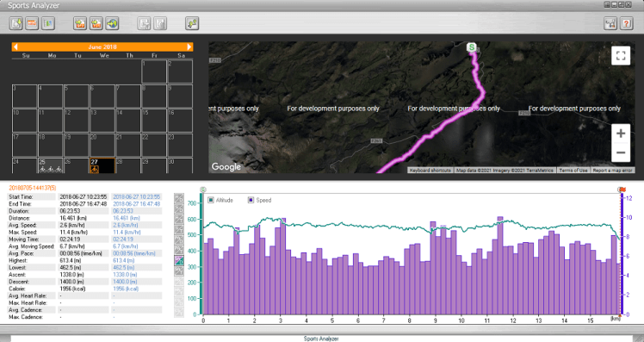This screenshot has width=644, height=342.
Task: Toggle the Altitude series legend checkbox
Action: (x=211, y=200)
